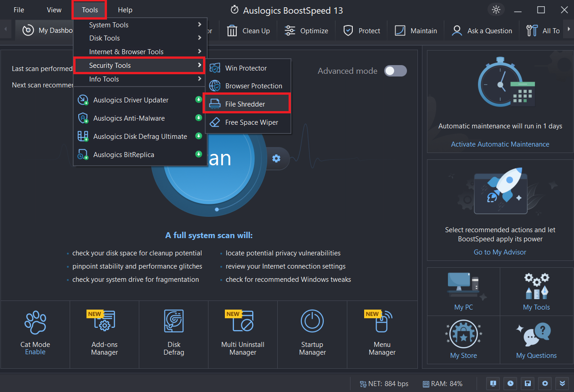Click the green download badge beside BitReplica
The height and width of the screenshot is (392, 574).
click(198, 154)
